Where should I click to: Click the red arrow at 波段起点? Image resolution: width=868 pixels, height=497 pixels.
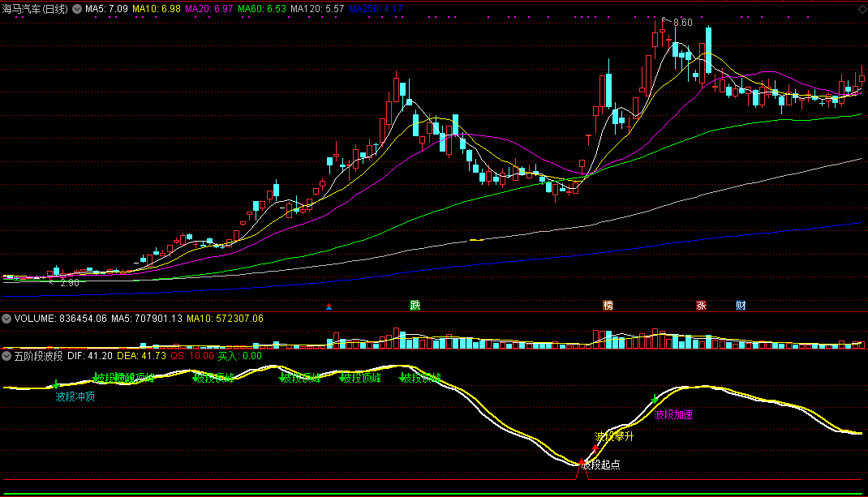[582, 463]
